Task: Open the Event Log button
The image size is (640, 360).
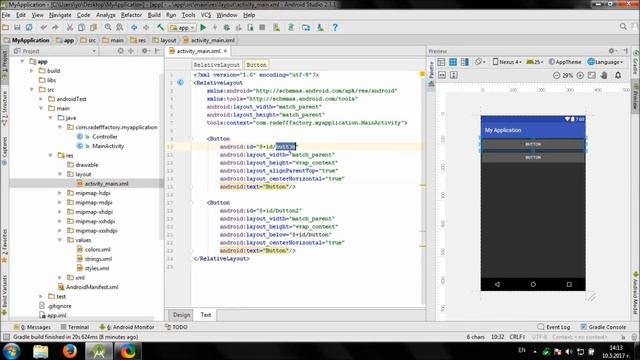Action: click(x=554, y=327)
